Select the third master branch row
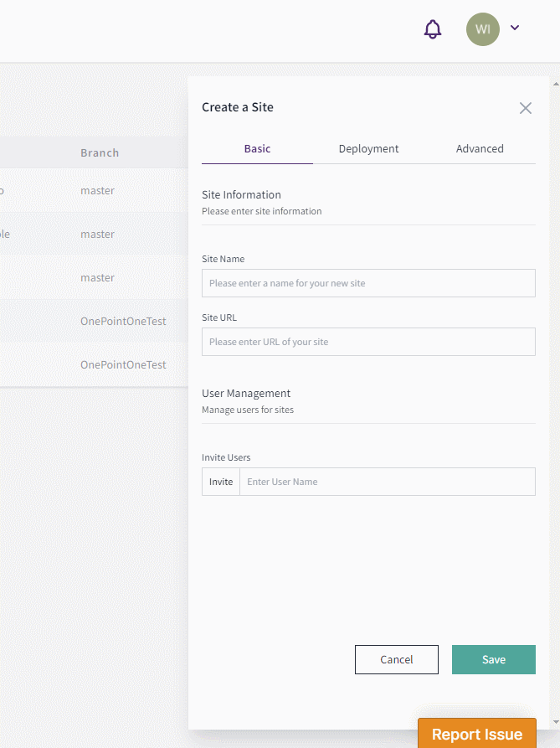Viewport: 560px width, 748px height. [94, 277]
